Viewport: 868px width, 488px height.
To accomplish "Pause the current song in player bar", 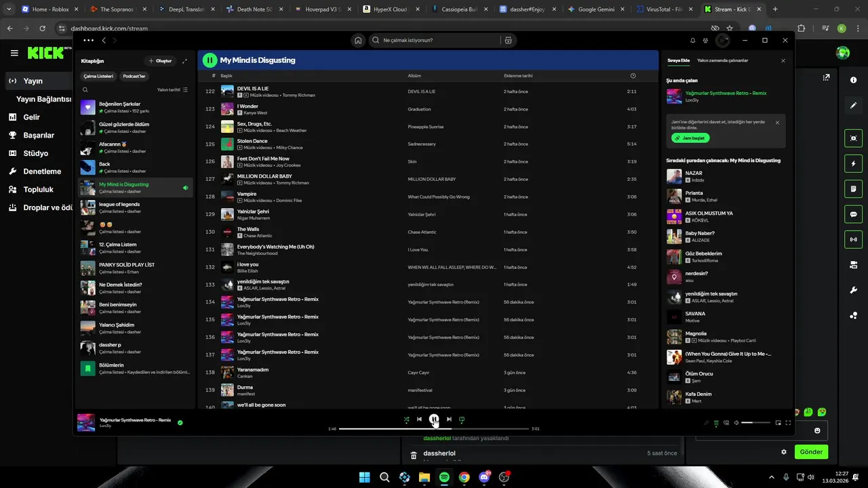I will click(x=434, y=419).
